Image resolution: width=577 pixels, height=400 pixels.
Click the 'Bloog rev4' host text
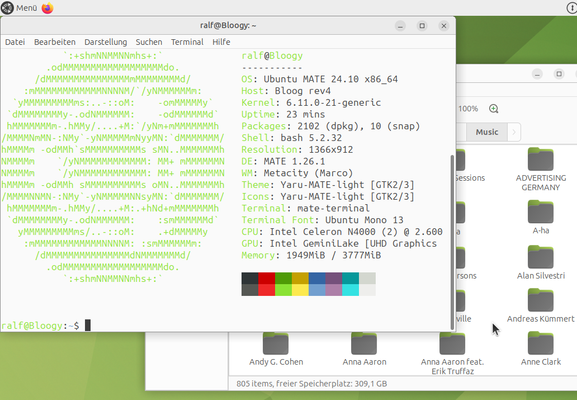click(302, 91)
